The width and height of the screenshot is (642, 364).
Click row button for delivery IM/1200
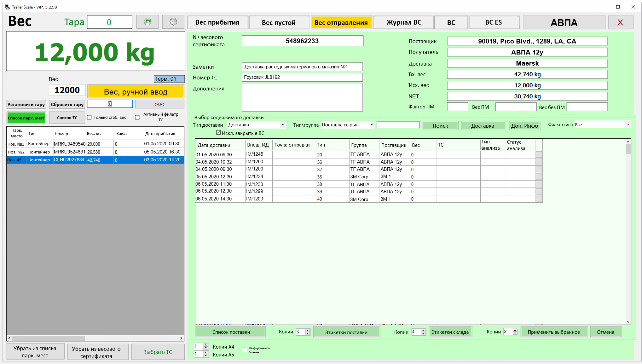coord(539,199)
